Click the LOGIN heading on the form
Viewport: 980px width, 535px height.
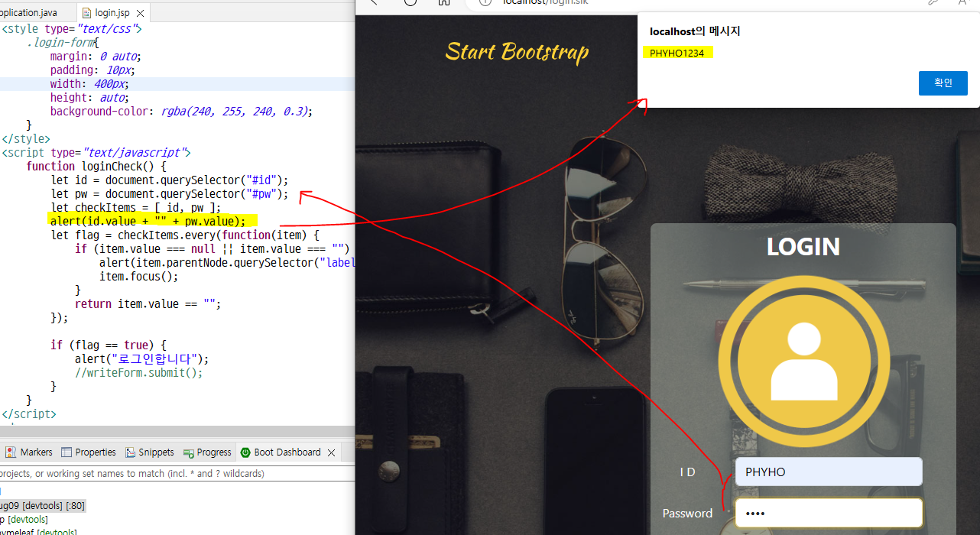click(x=803, y=247)
